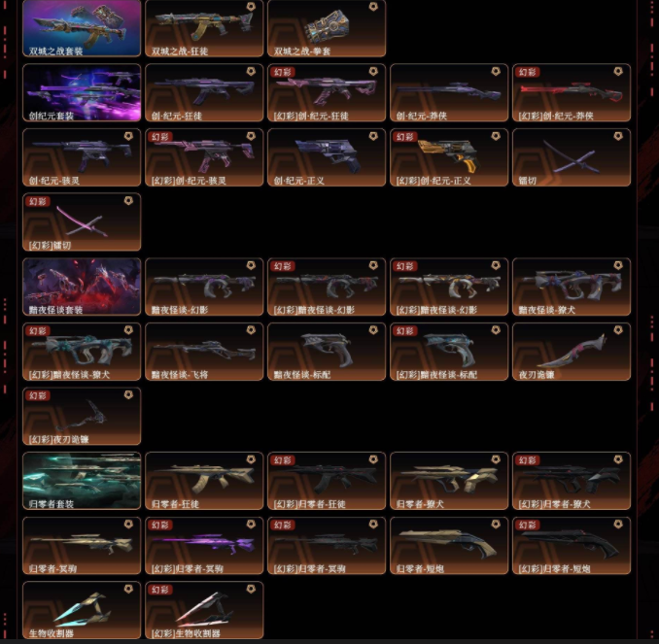Click hexagon icon on 双城之战-拳套 card
This screenshot has height=644, width=659.
pos(373,7)
